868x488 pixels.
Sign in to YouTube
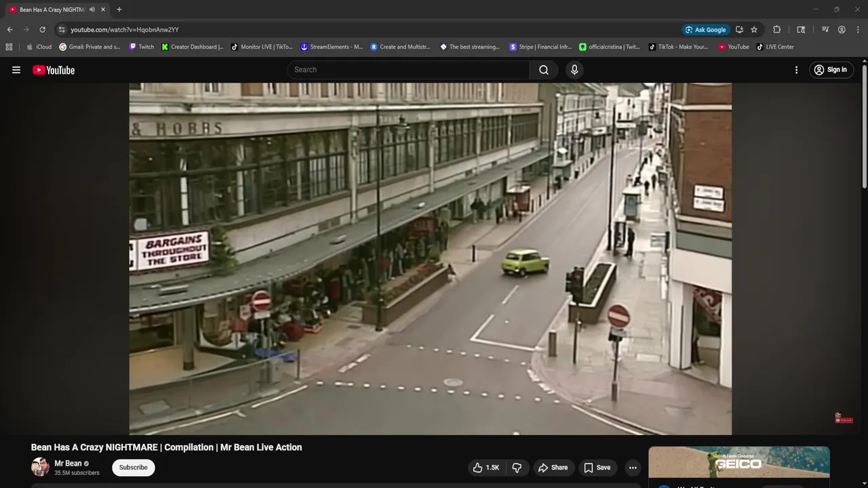pyautogui.click(x=831, y=70)
